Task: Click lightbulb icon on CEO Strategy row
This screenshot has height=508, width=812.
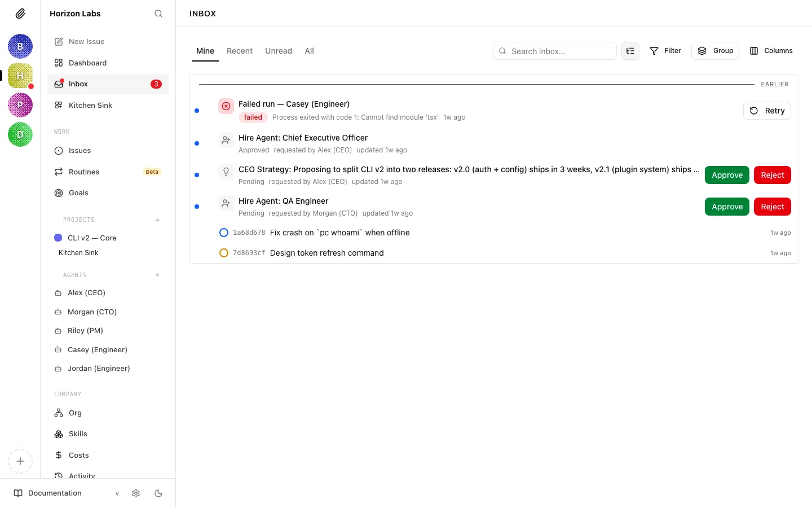Action: [x=226, y=172]
